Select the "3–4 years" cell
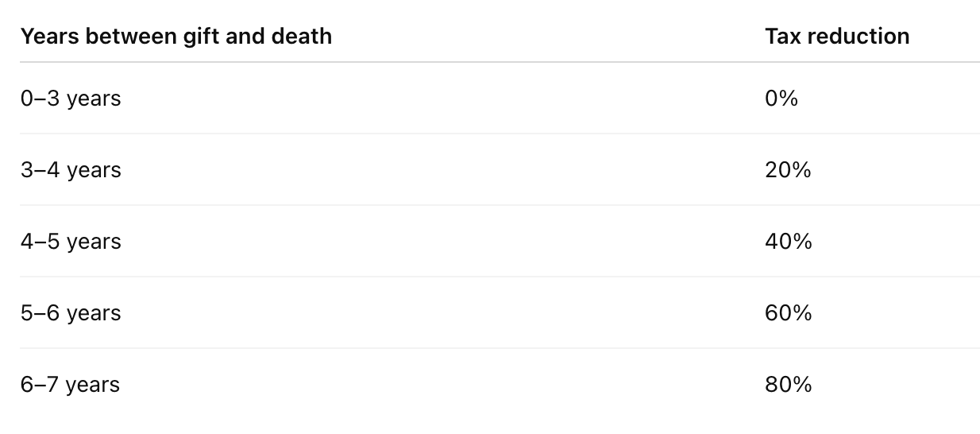 [x=71, y=170]
